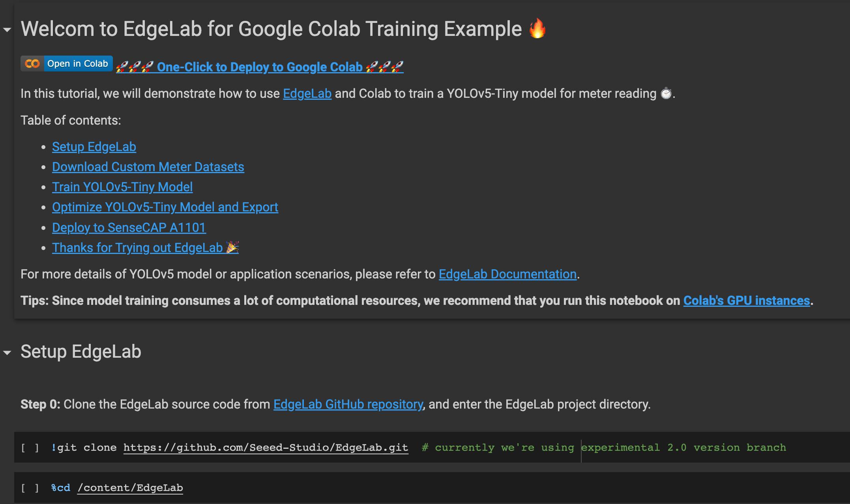Screen dimensions: 850x504
Task: Navigate to Deploy to SenseCAP A1101
Action: [x=129, y=228]
